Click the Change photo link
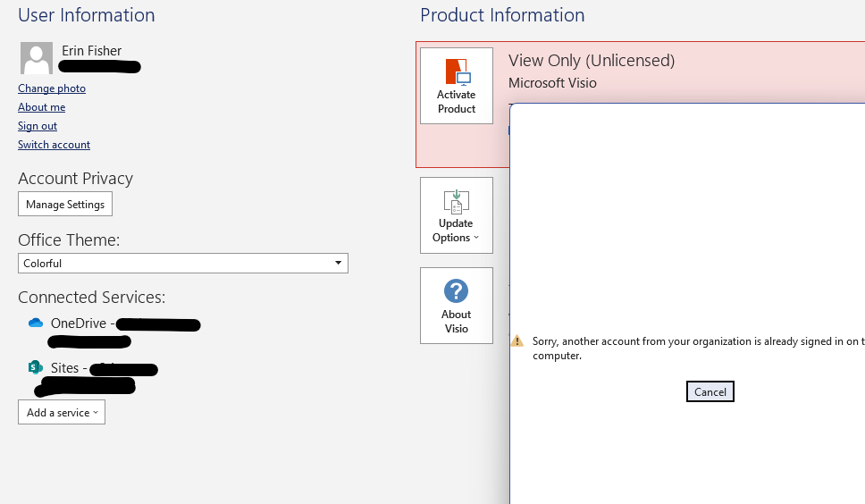 pos(52,88)
